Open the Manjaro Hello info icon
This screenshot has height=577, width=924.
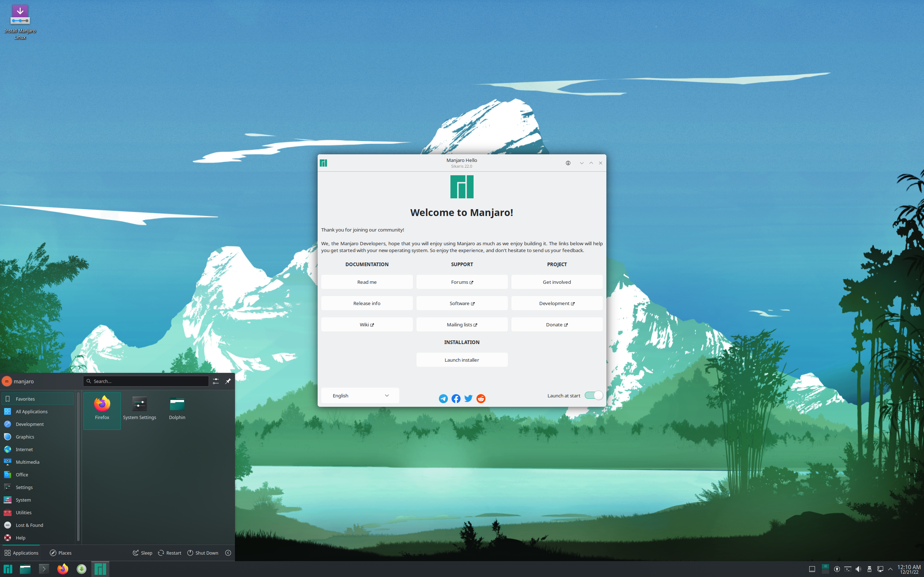(x=568, y=163)
